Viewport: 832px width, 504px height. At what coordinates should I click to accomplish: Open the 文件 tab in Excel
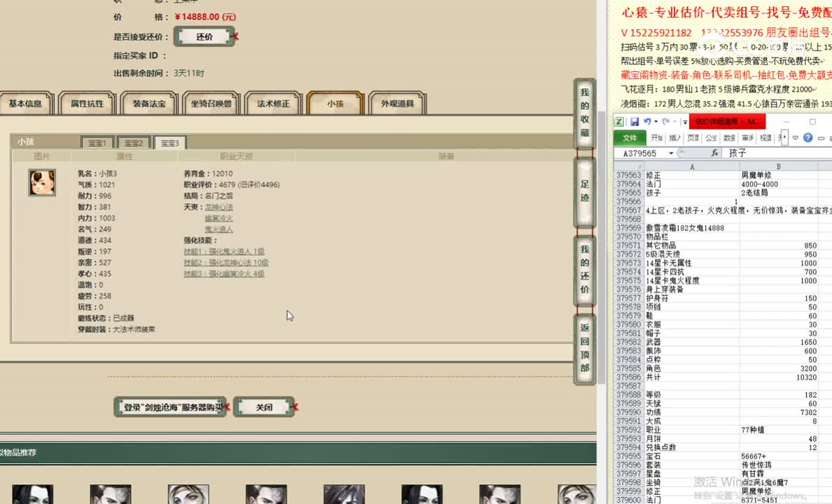[x=630, y=138]
